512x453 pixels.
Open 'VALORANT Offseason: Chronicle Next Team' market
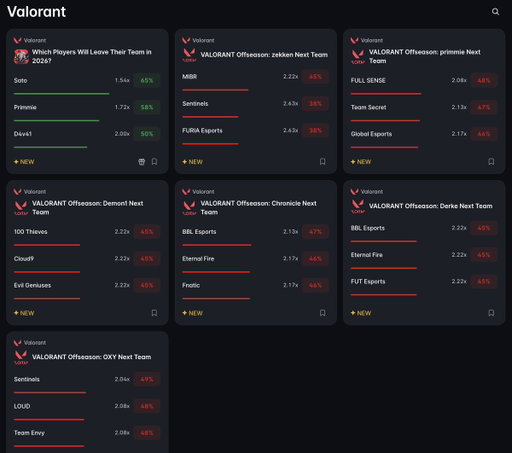pyautogui.click(x=258, y=208)
